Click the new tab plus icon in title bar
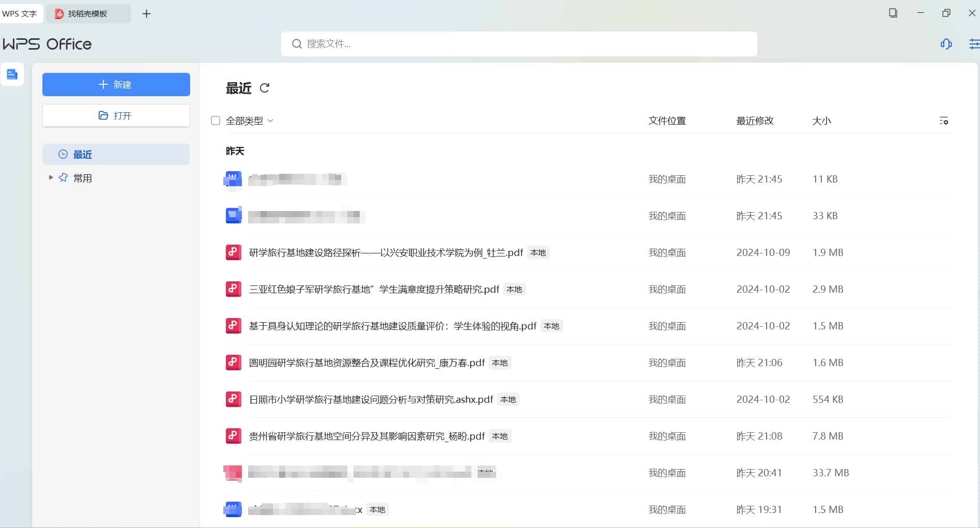This screenshot has width=980, height=528. (x=146, y=14)
